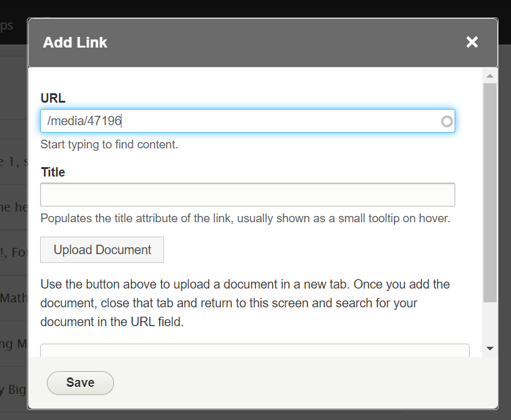Screen dimensions: 511x420
Task: Focus the URL field containing /media/47196
Action: 238,121
